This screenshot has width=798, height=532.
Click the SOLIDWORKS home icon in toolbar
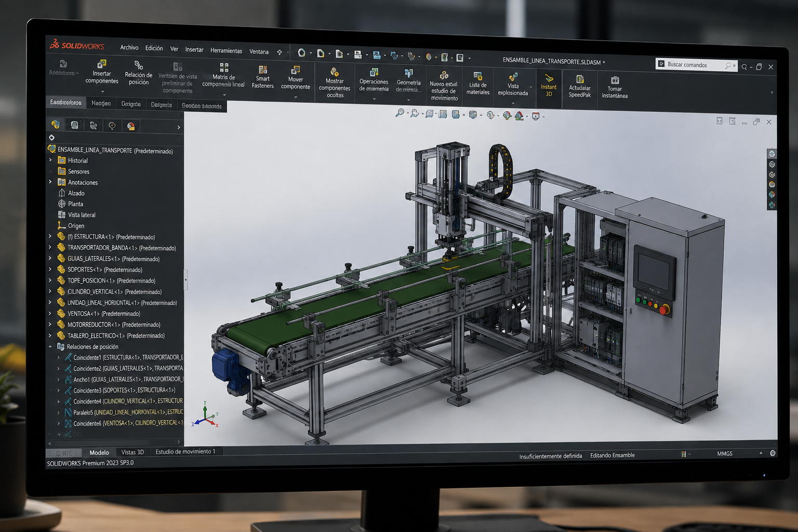pyautogui.click(x=301, y=53)
